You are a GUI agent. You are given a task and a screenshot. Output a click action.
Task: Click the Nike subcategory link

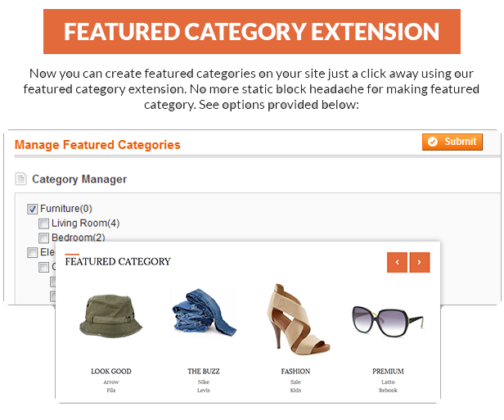[204, 382]
